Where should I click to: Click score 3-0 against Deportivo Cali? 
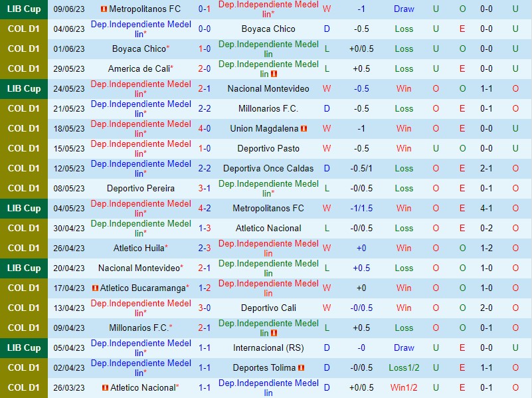[x=205, y=308]
